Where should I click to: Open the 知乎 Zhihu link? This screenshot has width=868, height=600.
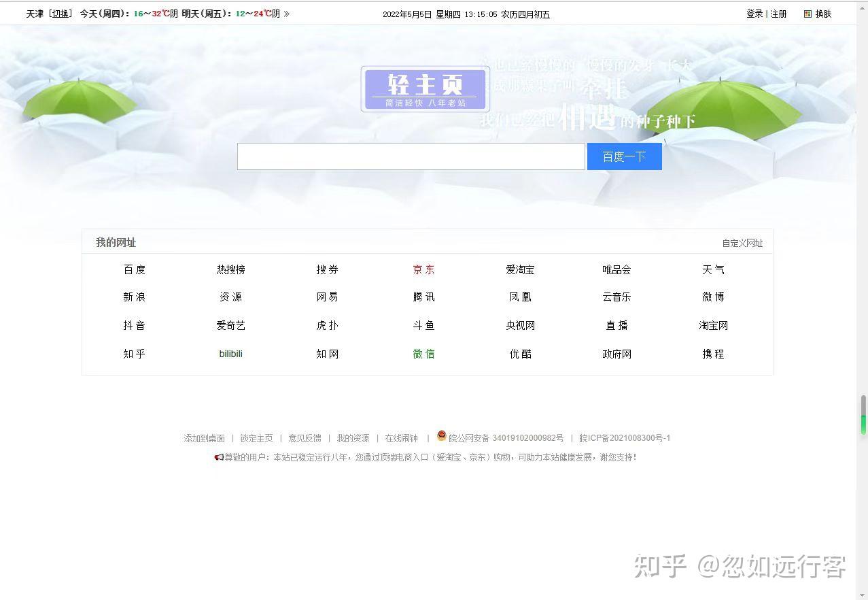click(134, 354)
